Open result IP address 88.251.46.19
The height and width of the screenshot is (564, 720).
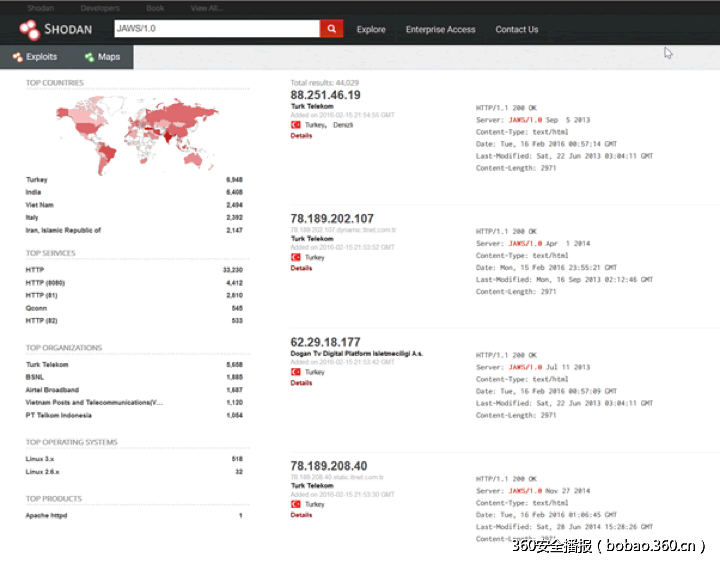(325, 96)
